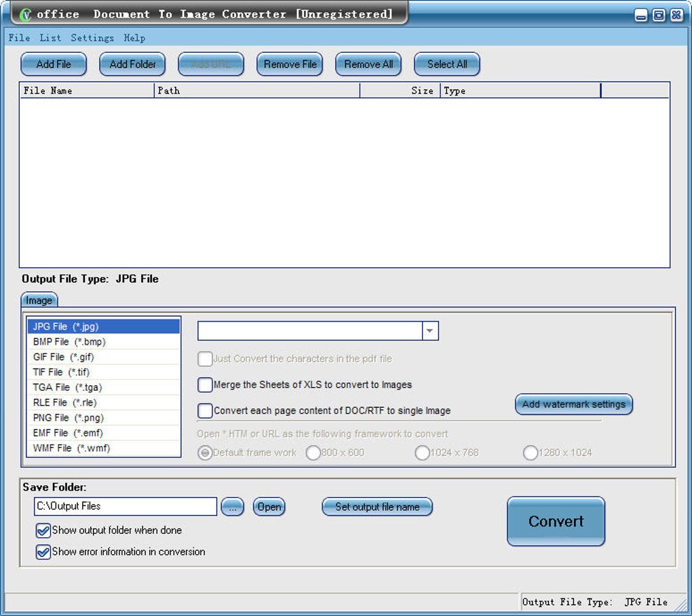The width and height of the screenshot is (692, 616).
Task: Click the browse (...) button for Save Folder
Action: point(232,507)
